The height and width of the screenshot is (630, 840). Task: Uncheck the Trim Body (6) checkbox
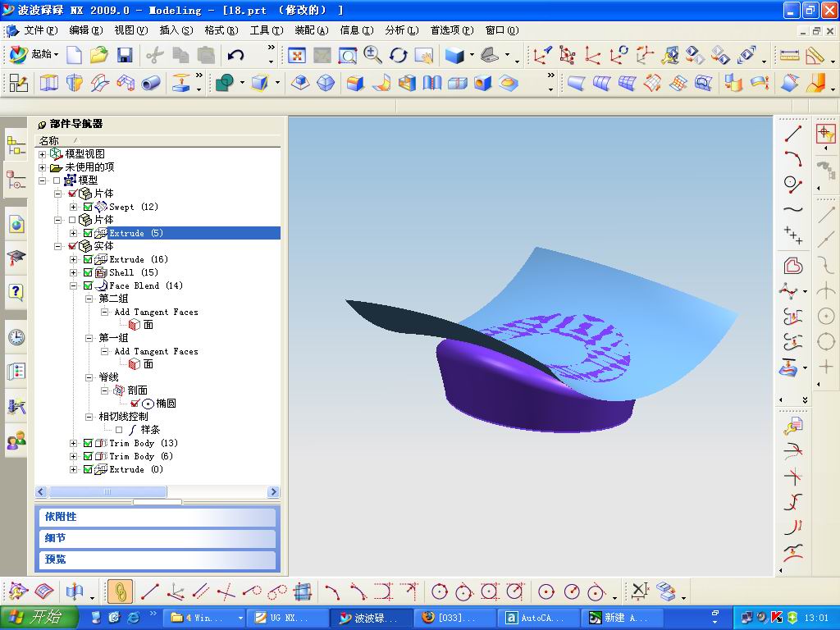[x=88, y=456]
